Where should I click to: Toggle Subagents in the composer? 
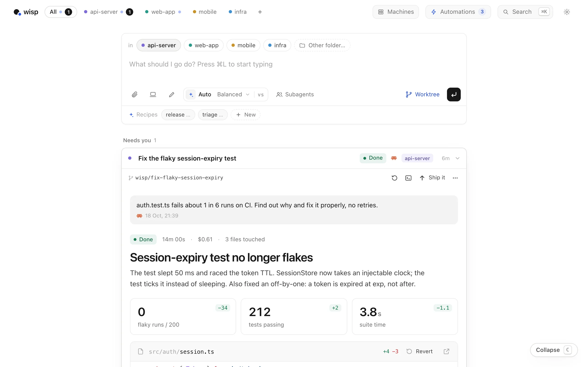tap(295, 95)
